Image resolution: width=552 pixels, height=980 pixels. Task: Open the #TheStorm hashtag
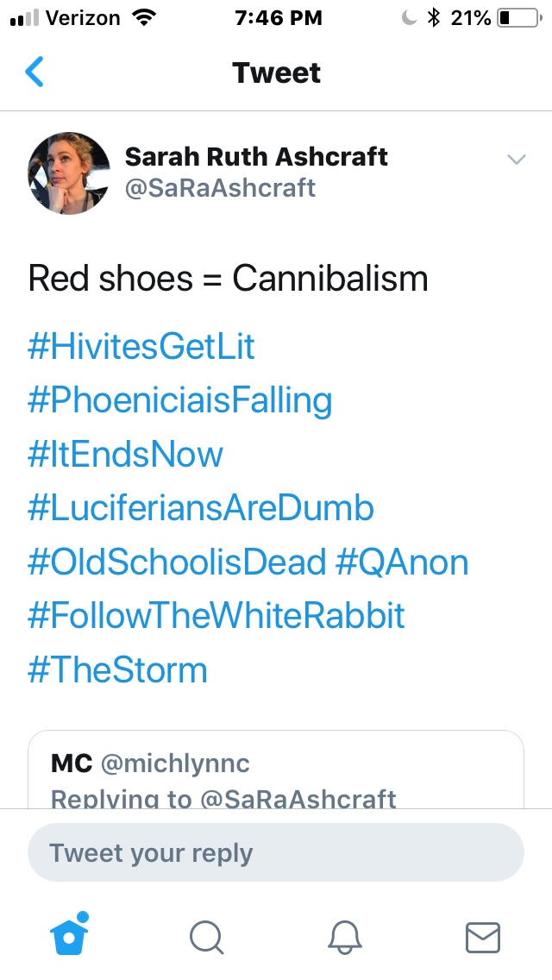click(117, 670)
